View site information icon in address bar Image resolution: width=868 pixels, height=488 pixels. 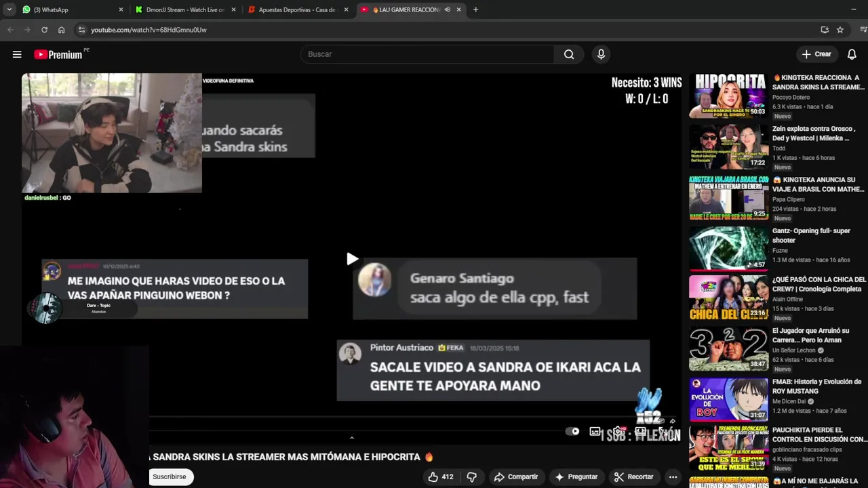(81, 30)
